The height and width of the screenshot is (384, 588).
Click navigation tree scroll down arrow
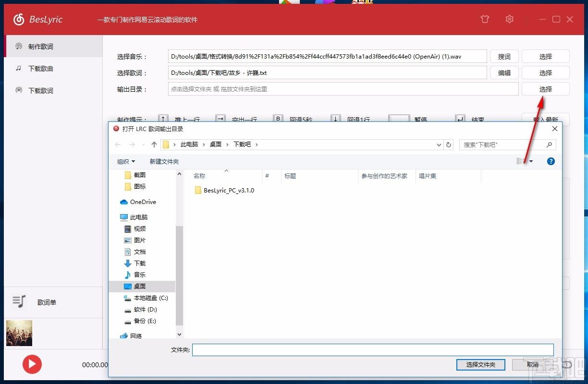pyautogui.click(x=180, y=335)
